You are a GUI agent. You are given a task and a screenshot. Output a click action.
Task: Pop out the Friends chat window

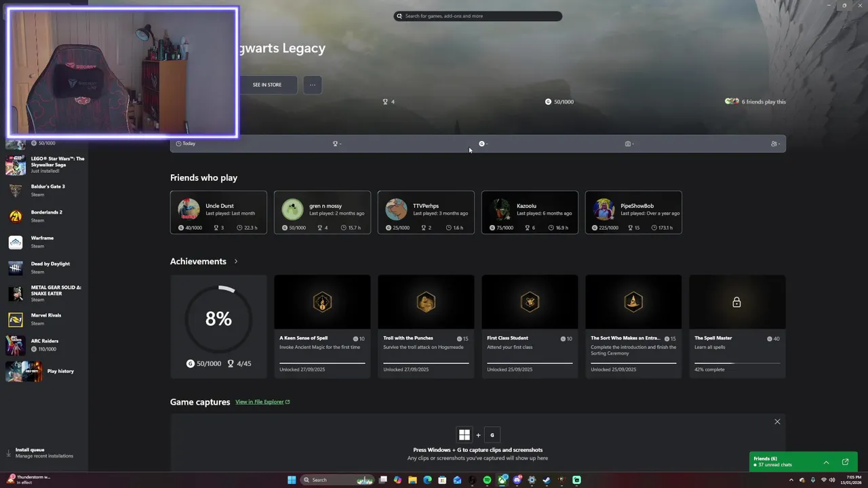[x=845, y=462]
